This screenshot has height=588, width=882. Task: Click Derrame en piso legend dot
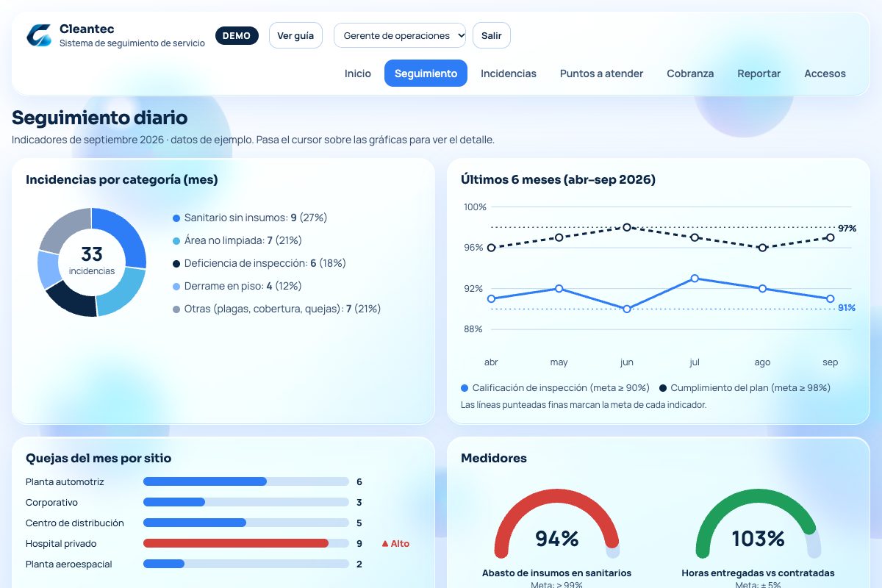coord(176,287)
